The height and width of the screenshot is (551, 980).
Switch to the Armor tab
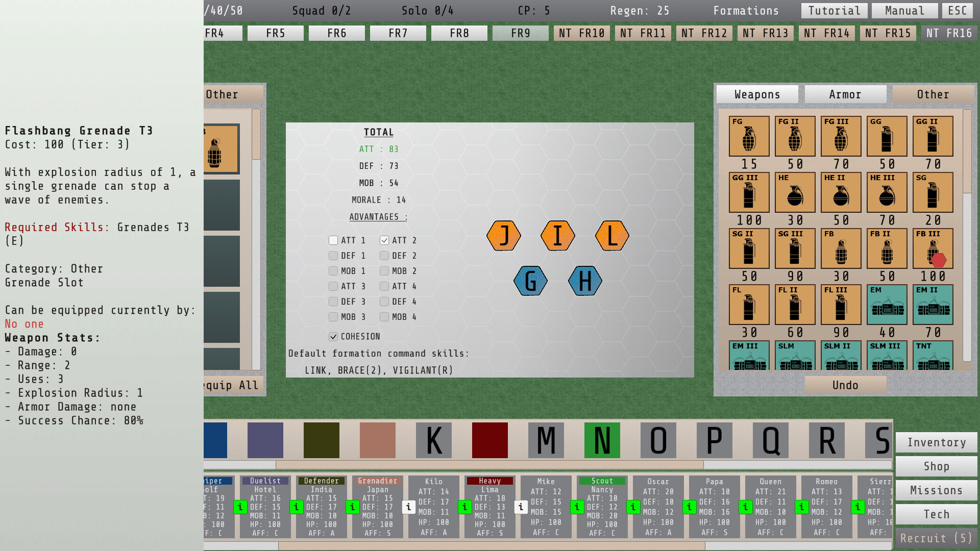tap(845, 94)
